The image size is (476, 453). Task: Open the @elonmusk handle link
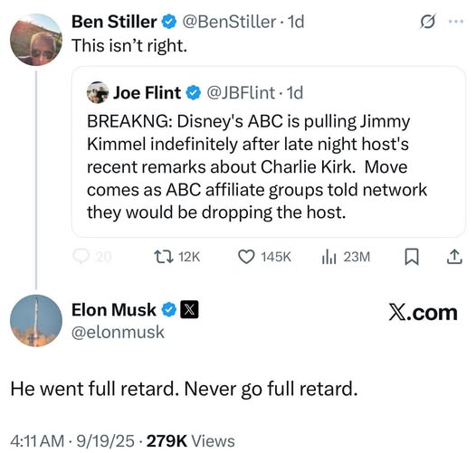(118, 332)
